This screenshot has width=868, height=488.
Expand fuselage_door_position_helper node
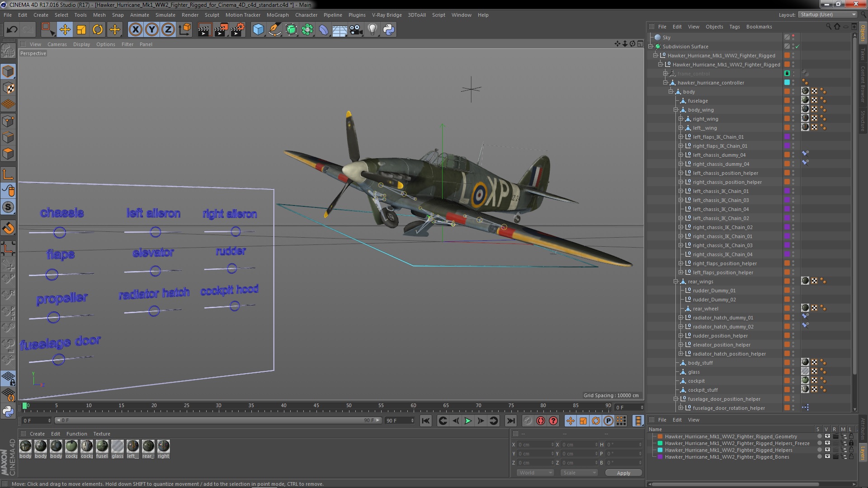676,399
